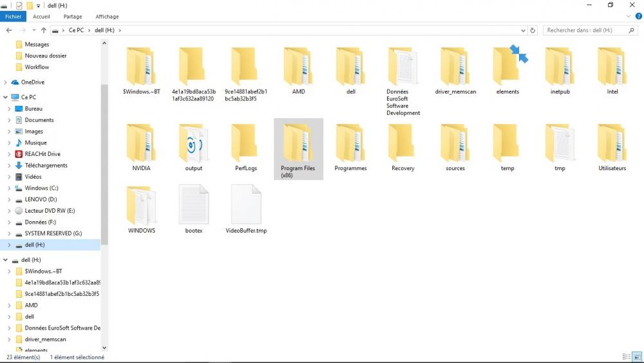The width and height of the screenshot is (644, 363).
Task: Go up one level with up arrow
Action: (x=44, y=30)
